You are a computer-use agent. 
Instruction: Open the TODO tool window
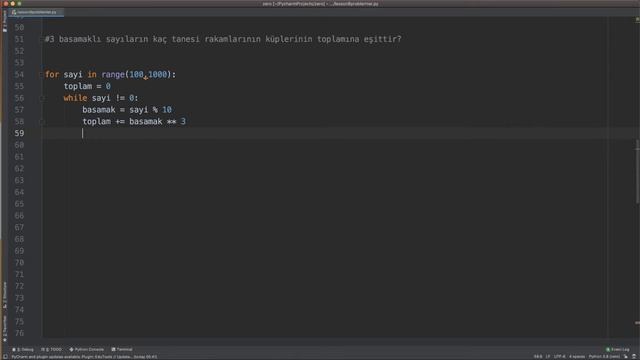click(x=51, y=349)
